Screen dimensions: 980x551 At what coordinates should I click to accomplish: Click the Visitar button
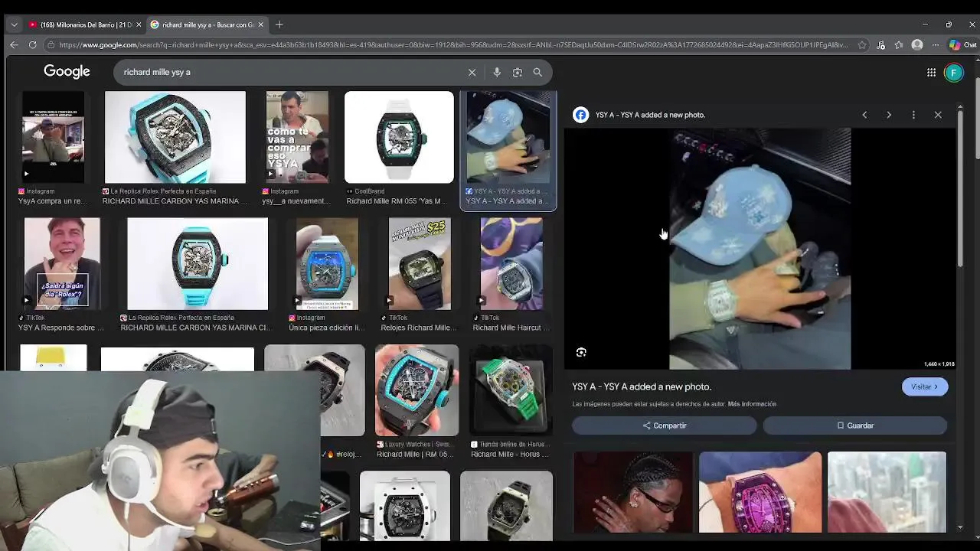925,387
